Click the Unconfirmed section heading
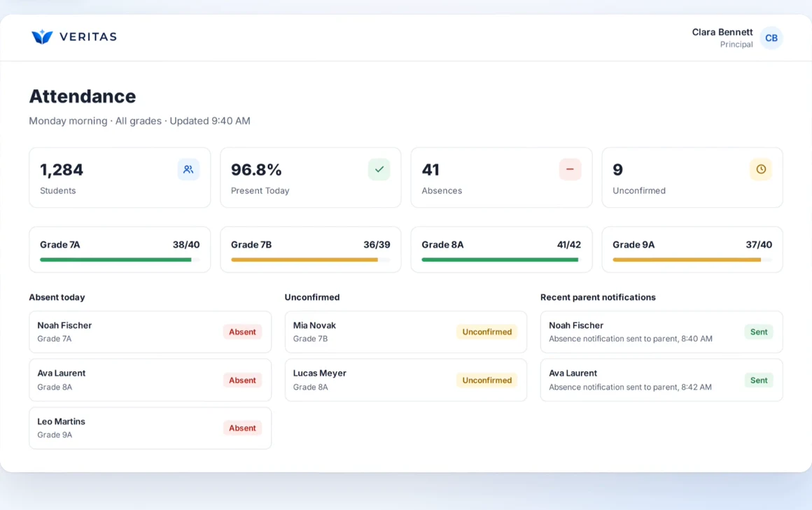 coord(312,297)
